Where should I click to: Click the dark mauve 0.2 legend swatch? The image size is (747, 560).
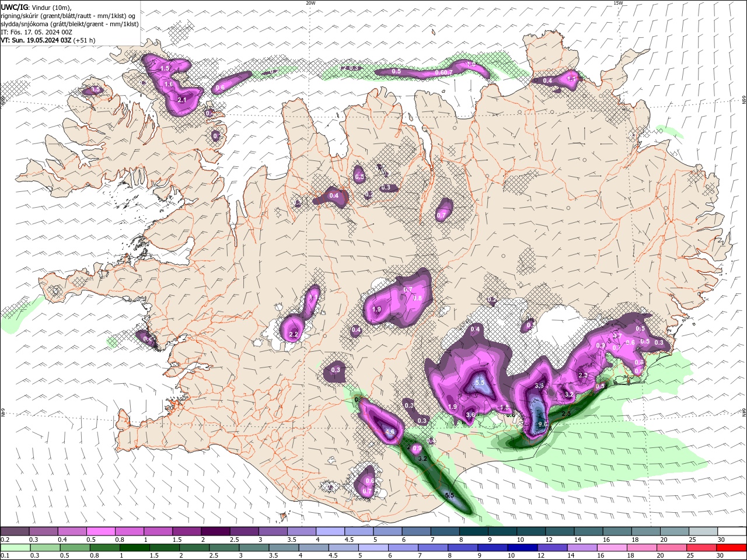click(15, 531)
